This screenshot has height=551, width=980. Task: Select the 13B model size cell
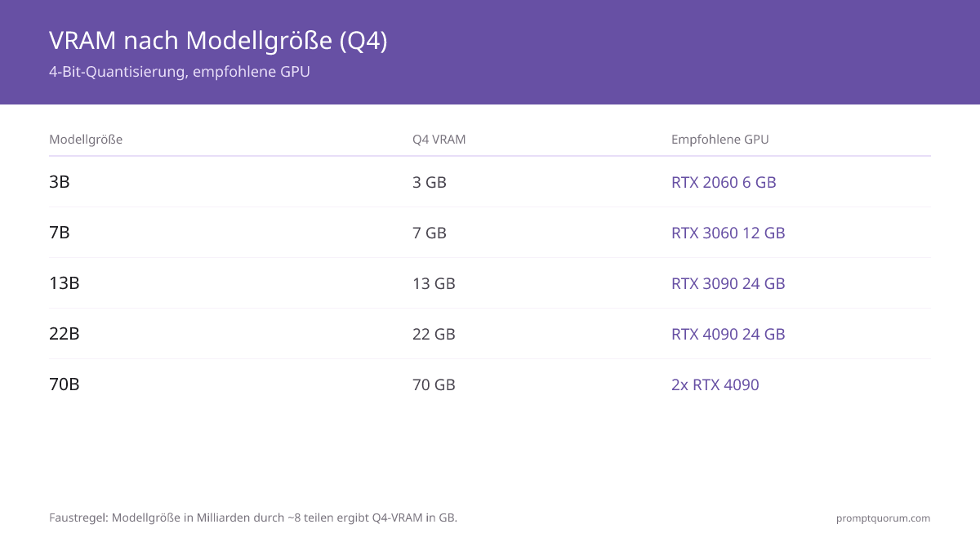[65, 283]
